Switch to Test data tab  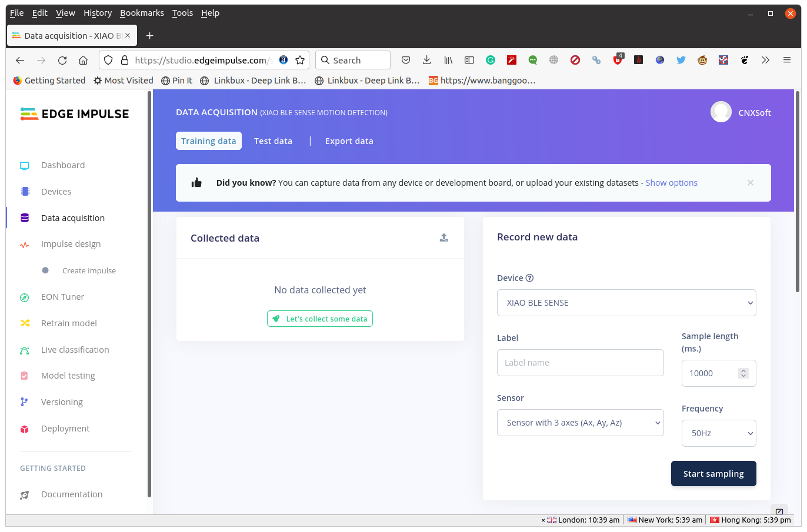coord(273,141)
